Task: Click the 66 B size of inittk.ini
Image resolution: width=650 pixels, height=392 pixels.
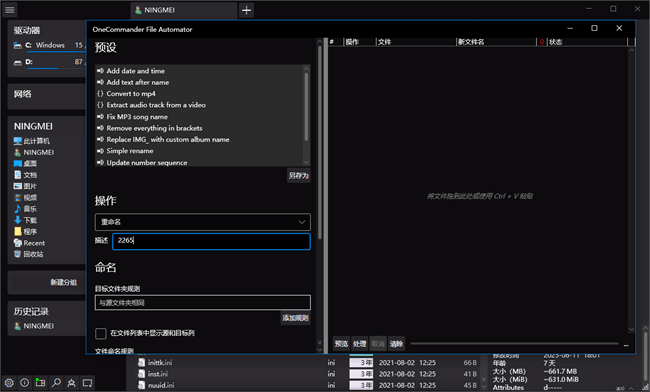Action: [470, 363]
